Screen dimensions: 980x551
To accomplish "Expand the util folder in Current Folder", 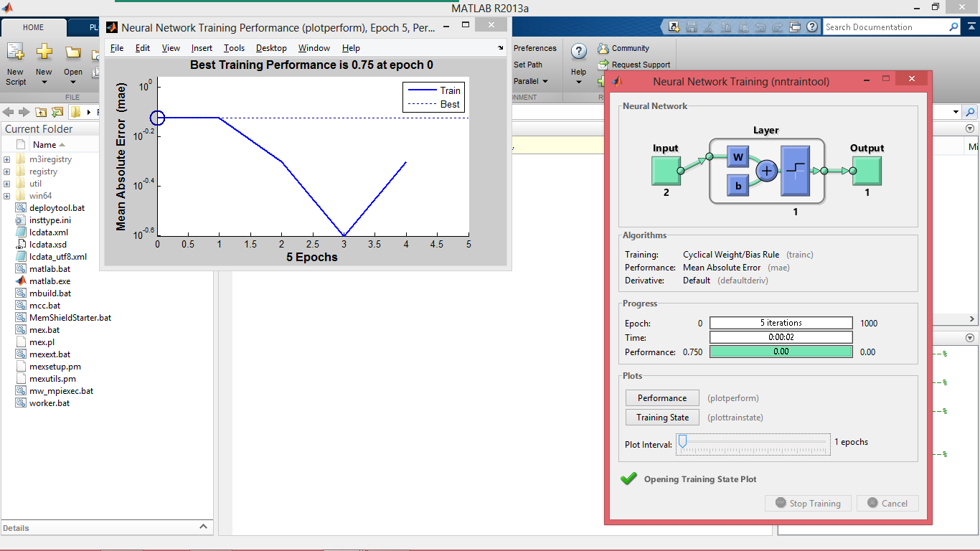I will click(x=7, y=183).
